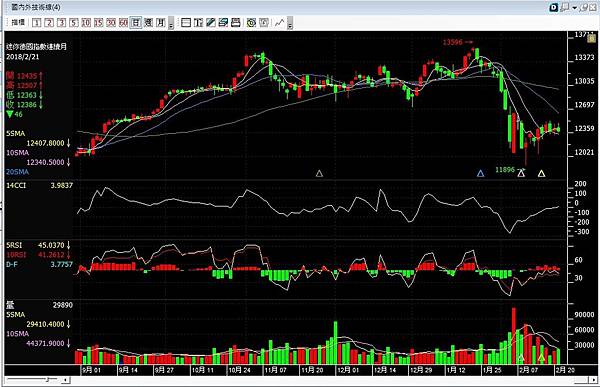Click the volume (量) panel label
The image size is (600, 387).
10,305
